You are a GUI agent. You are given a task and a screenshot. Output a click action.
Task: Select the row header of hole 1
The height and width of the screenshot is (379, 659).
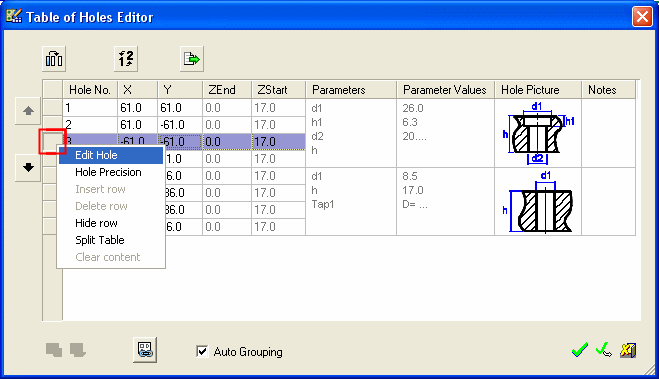click(53, 108)
